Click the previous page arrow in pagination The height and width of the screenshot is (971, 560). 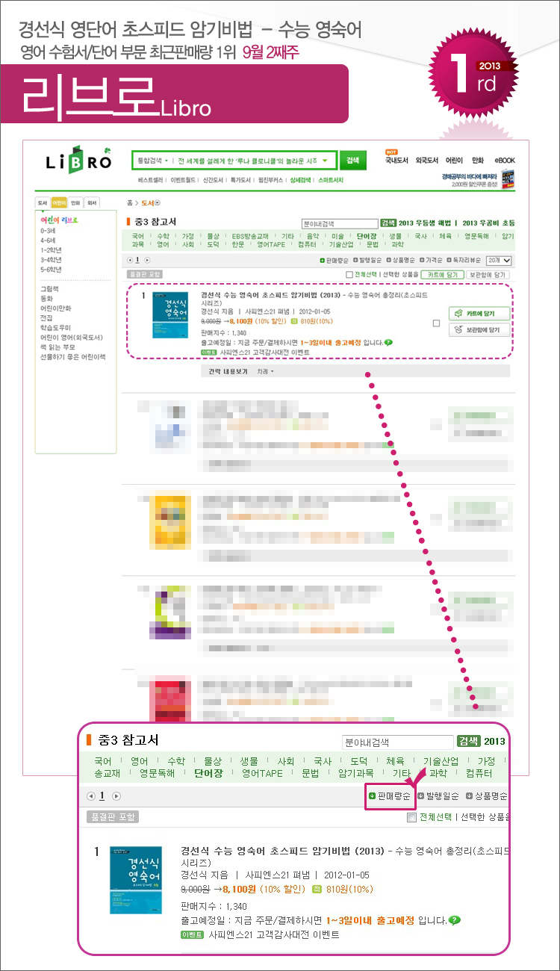[x=129, y=260]
